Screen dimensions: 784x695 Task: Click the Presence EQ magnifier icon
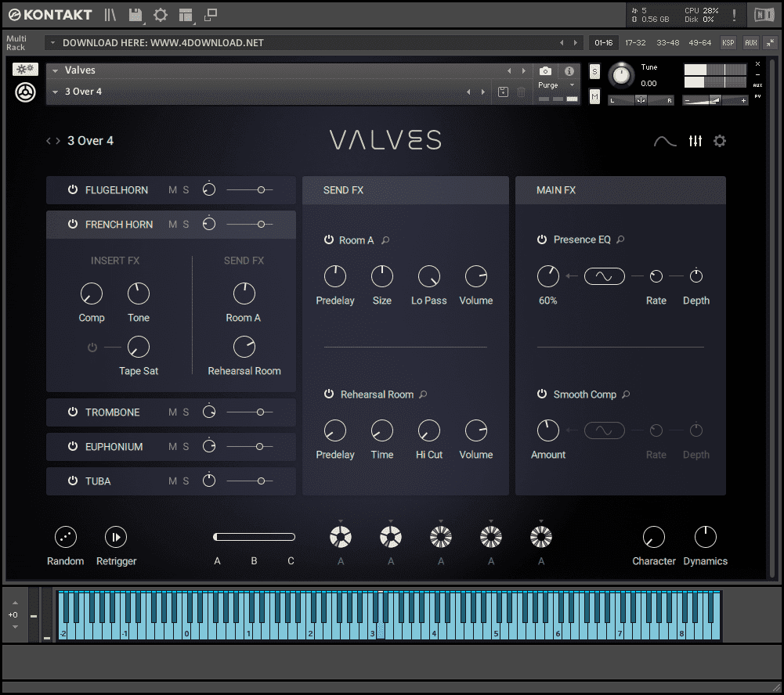click(620, 239)
